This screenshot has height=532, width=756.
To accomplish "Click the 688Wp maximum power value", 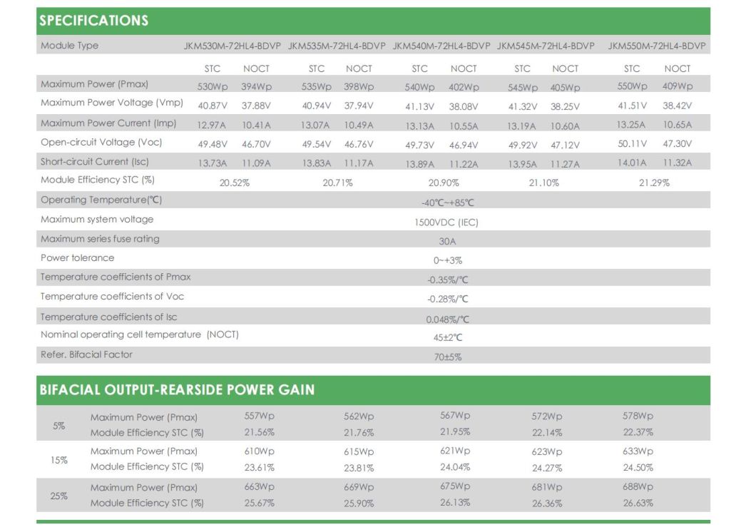I will tap(638, 487).
